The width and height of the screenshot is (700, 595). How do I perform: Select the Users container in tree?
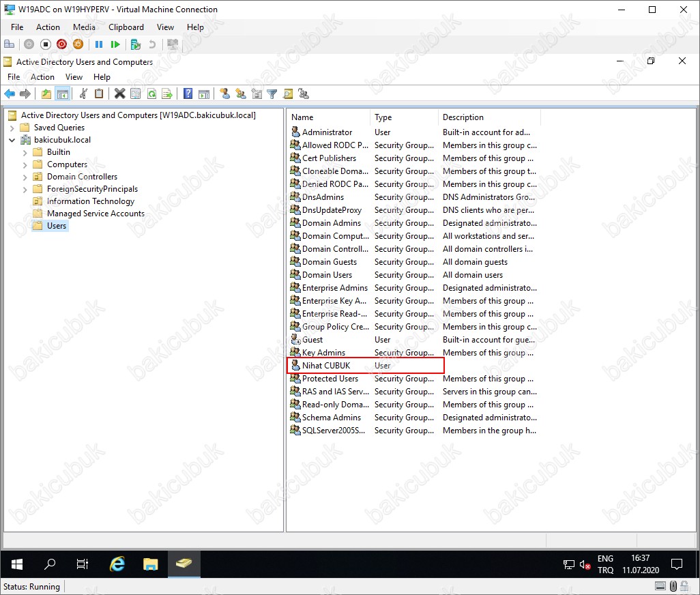point(56,226)
